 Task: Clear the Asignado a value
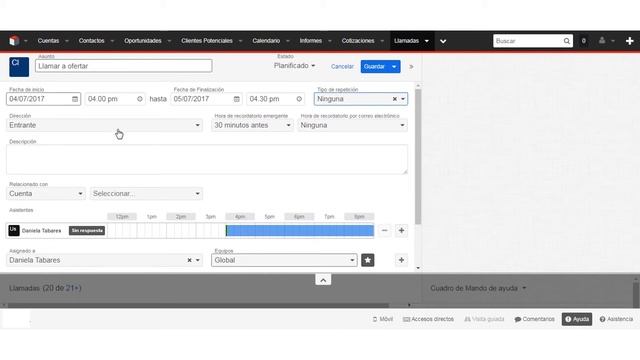pyautogui.click(x=189, y=260)
